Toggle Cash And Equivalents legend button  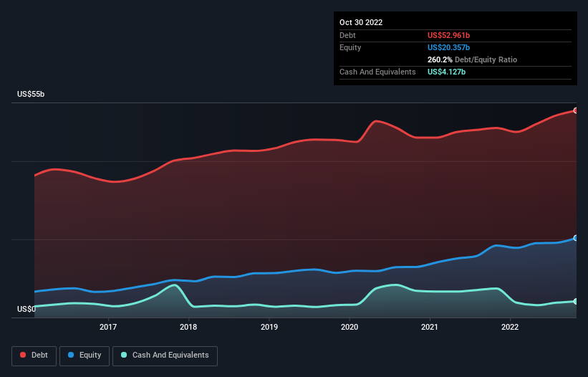pyautogui.click(x=165, y=355)
